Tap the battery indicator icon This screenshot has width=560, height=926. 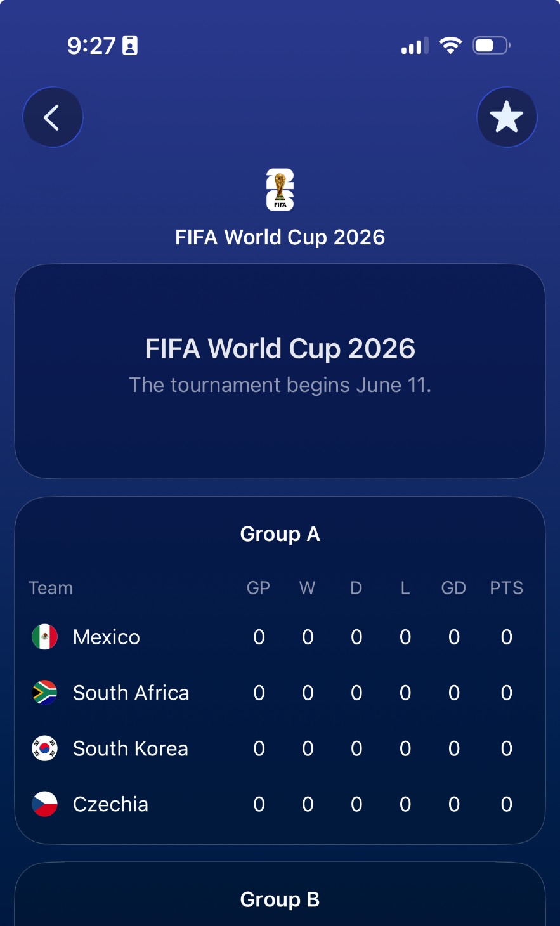pos(492,46)
